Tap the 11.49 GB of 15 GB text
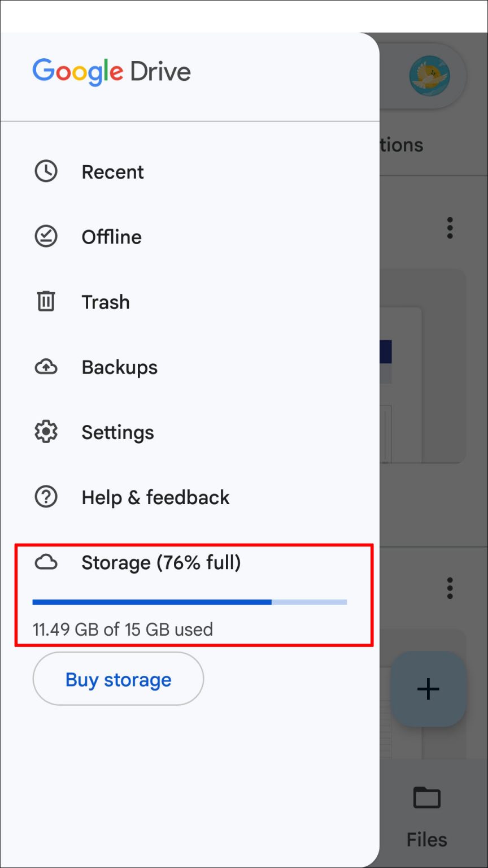 point(123,629)
